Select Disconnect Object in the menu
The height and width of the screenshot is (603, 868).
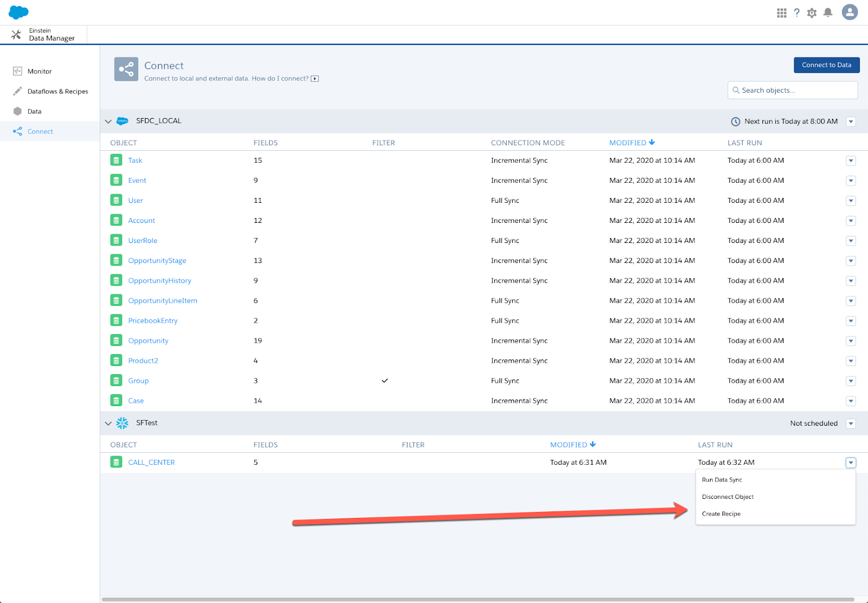pos(727,497)
